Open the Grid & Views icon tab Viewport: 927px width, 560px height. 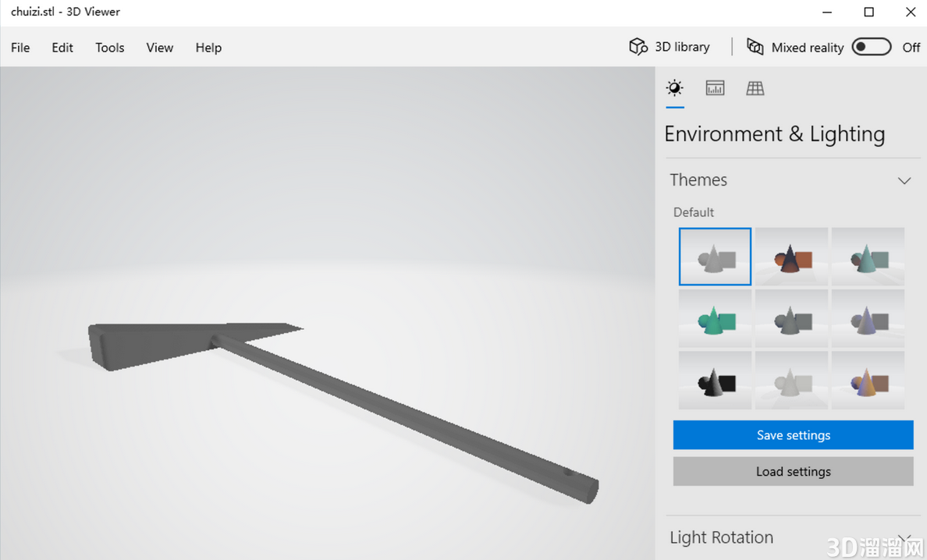755,88
